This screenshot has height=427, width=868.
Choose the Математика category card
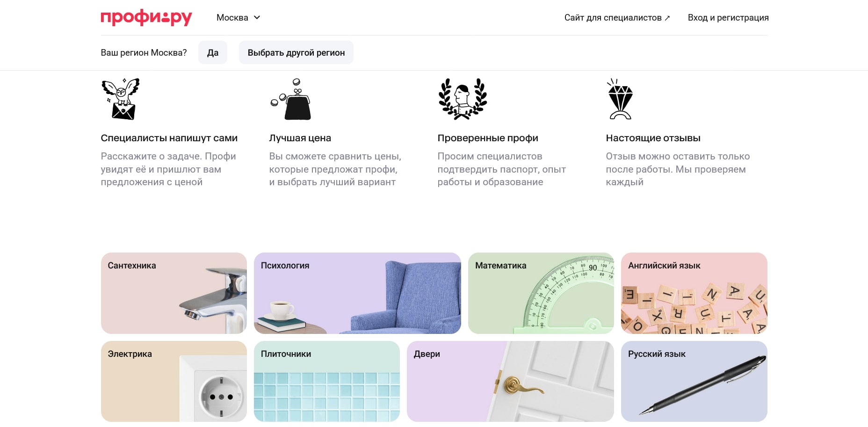(x=541, y=293)
